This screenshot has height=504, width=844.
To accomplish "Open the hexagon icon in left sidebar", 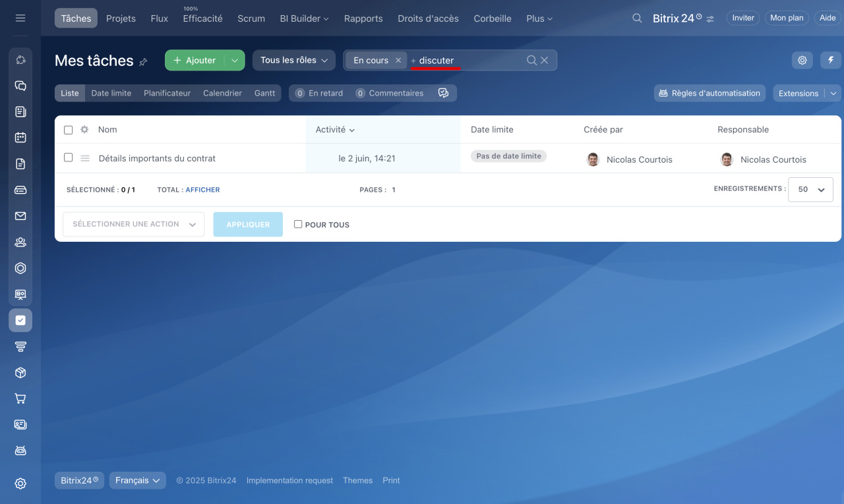I will click(20, 268).
